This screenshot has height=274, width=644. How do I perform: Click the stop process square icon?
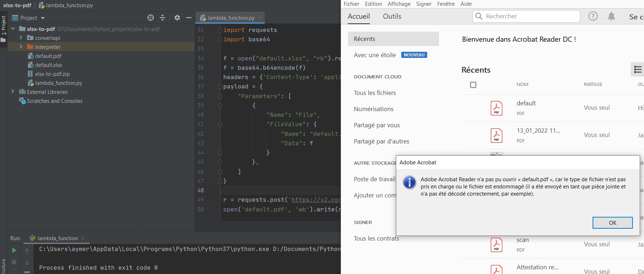tap(14, 262)
